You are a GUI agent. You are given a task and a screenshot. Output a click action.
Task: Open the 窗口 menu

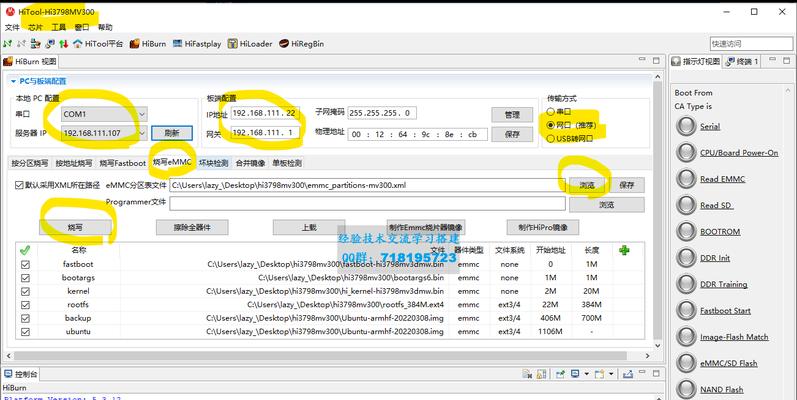coord(82,27)
